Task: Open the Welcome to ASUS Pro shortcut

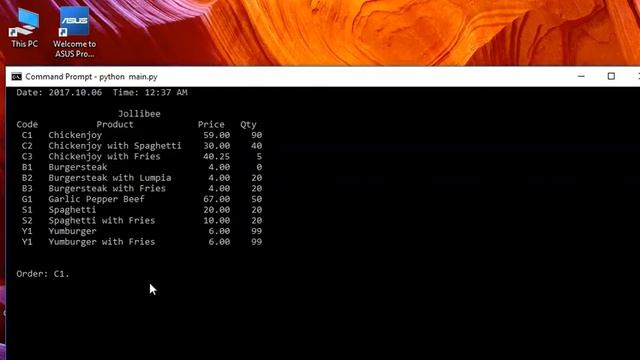Action: coord(74,33)
